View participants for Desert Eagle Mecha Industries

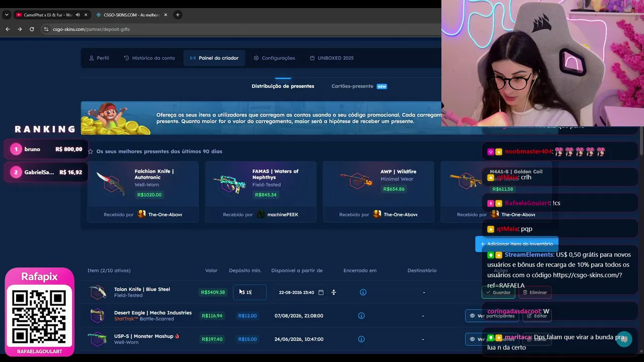coord(492,316)
